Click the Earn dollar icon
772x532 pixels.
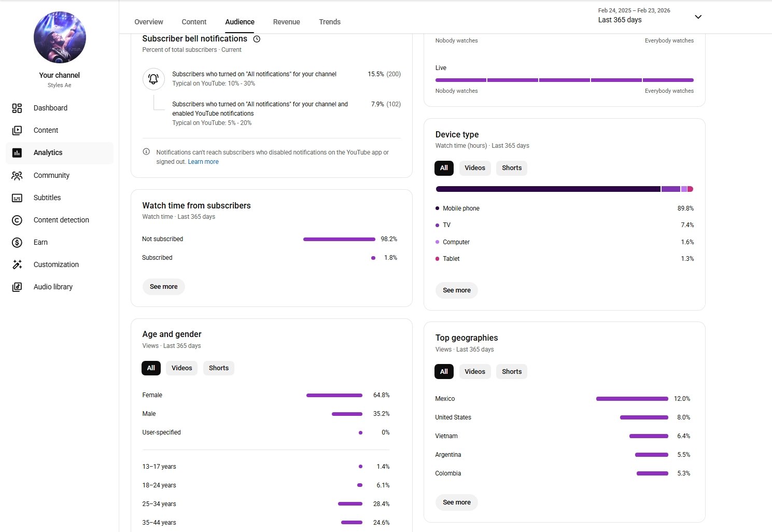[17, 243]
